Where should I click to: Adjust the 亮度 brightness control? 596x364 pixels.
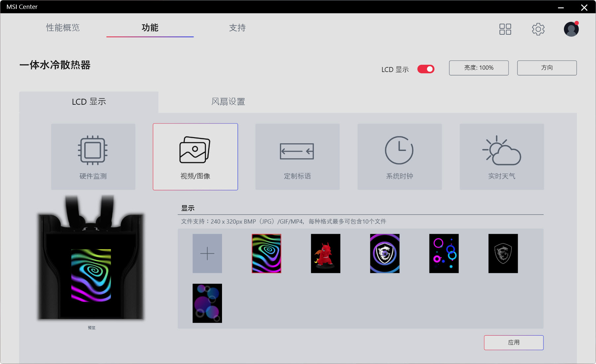[478, 68]
